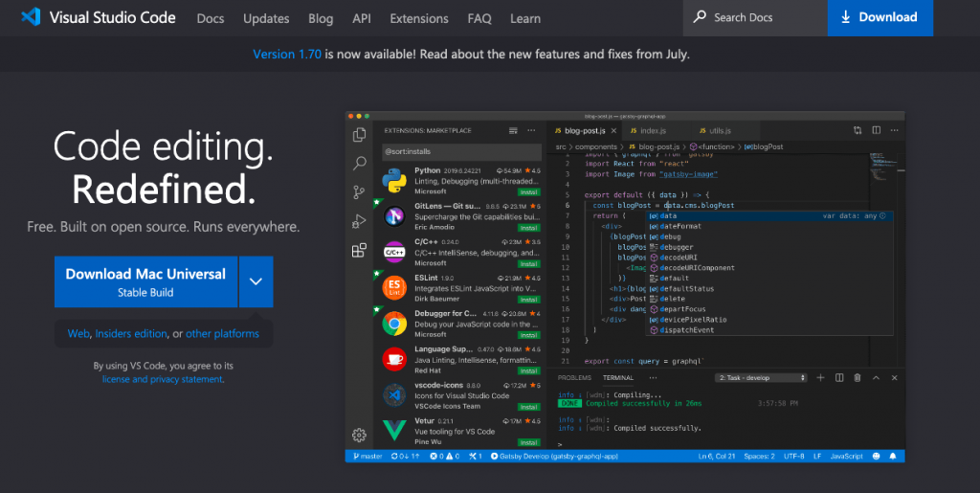
Task: Click Explorer files icon in editor screenshot
Action: (360, 134)
